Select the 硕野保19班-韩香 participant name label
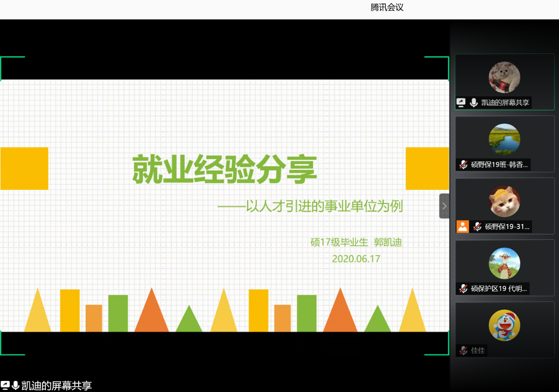Screen dimensions: 559x392 click(x=499, y=165)
